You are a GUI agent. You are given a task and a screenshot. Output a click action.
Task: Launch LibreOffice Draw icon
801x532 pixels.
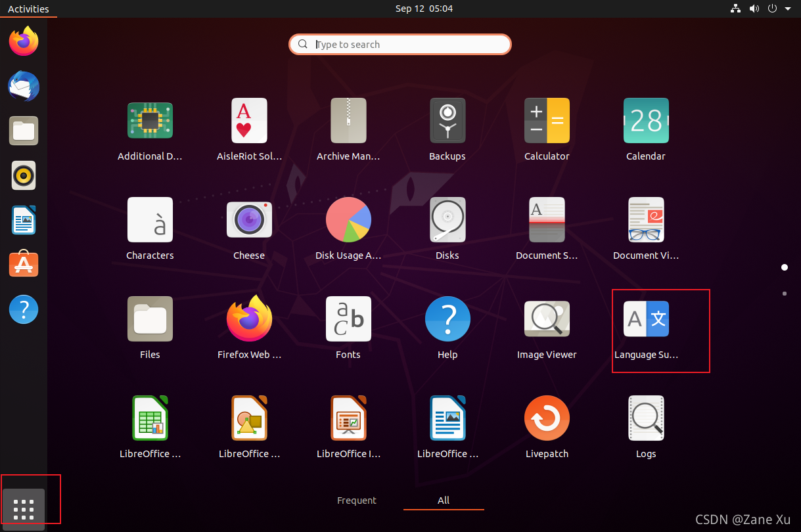(x=249, y=418)
